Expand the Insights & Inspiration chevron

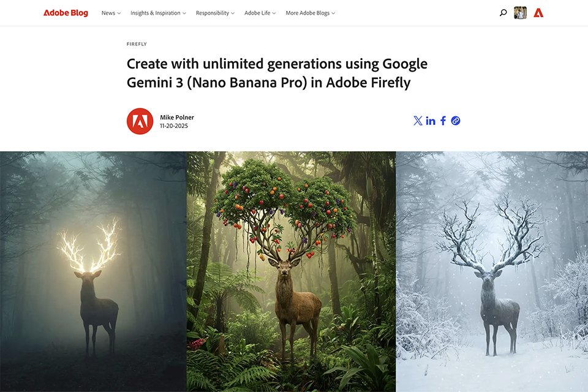184,13
